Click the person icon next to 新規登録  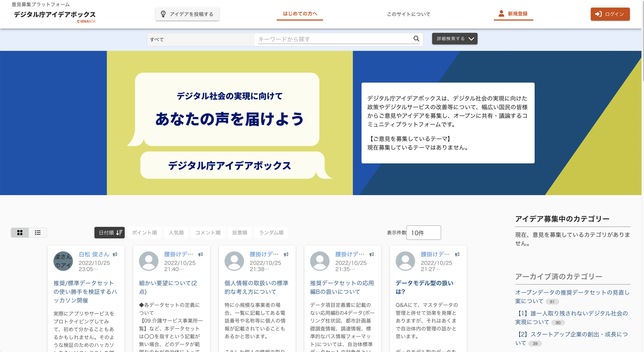[501, 13]
